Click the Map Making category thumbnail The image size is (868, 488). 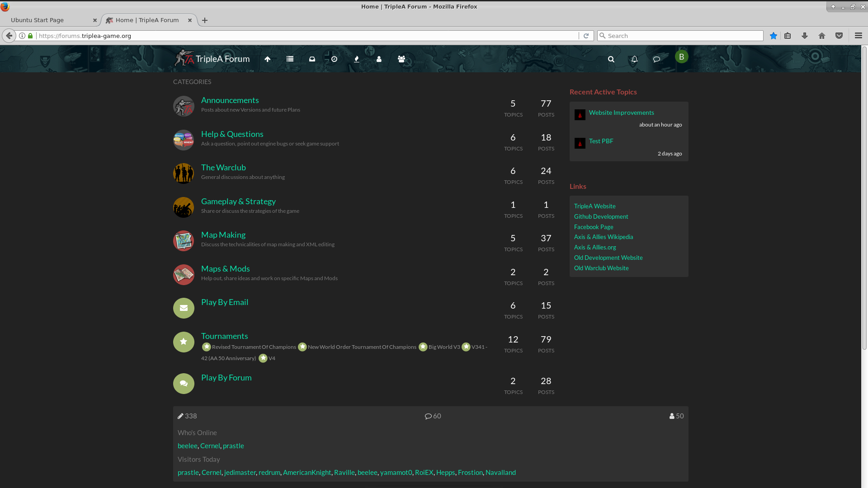pos(184,241)
